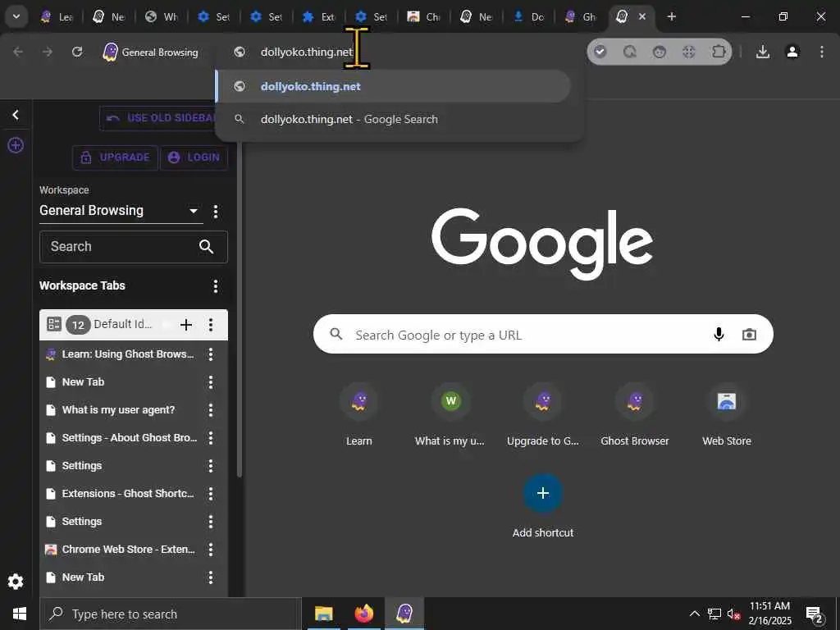
Task: Switch to the Extensions tab
Action: coord(319,16)
